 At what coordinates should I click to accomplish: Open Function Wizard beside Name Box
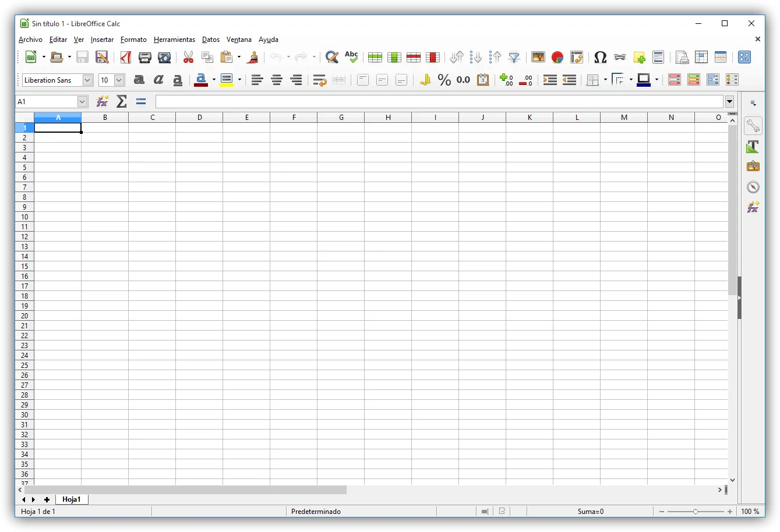click(103, 101)
